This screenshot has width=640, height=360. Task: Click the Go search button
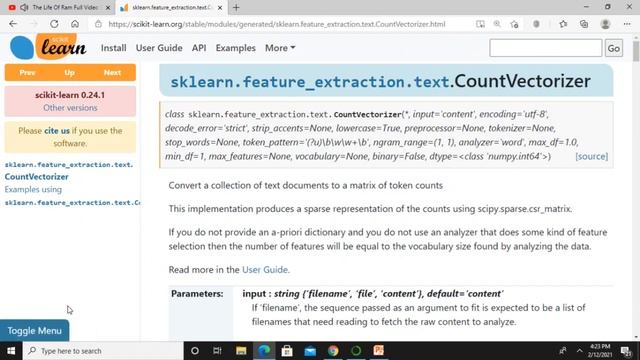click(613, 48)
